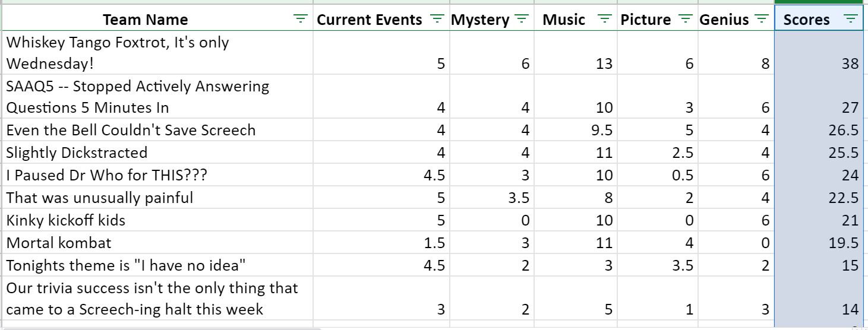Click the I Paused Dr Who cell
The height and width of the screenshot is (330, 868).
point(157,175)
